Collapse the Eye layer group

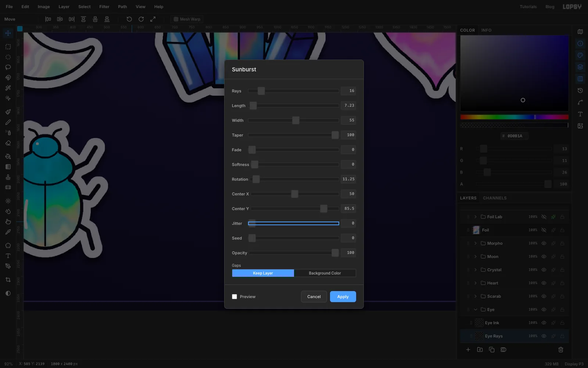coord(476,309)
